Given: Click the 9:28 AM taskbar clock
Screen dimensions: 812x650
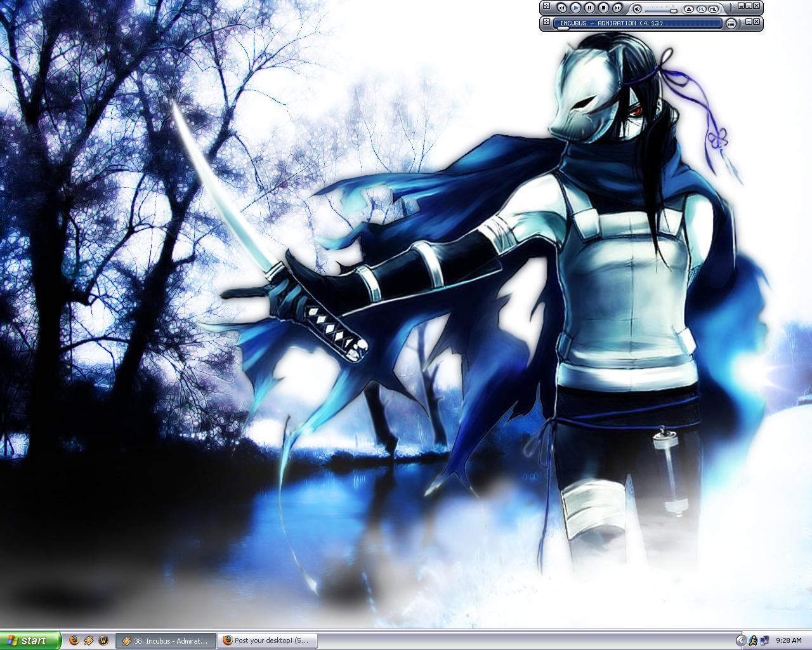Looking at the screenshot, I should 789,640.
